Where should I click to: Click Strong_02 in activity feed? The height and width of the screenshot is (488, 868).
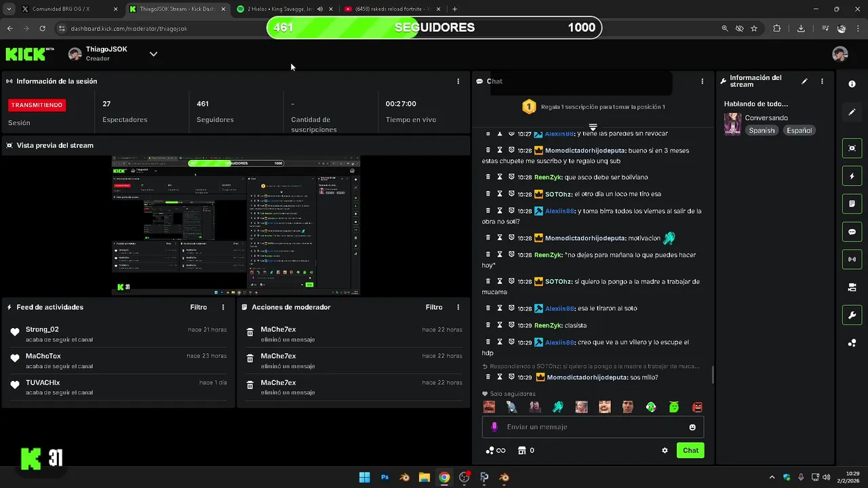(42, 329)
